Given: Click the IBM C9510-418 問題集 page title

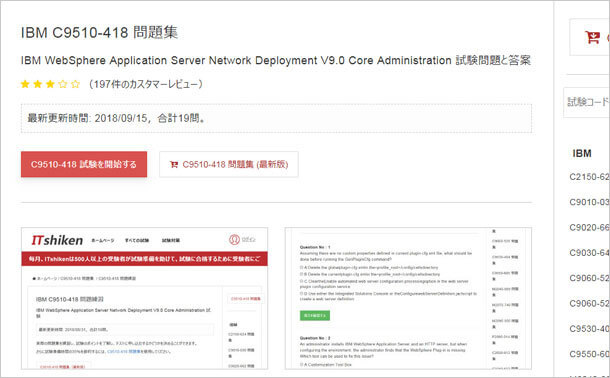Looking at the screenshot, I should [99, 32].
